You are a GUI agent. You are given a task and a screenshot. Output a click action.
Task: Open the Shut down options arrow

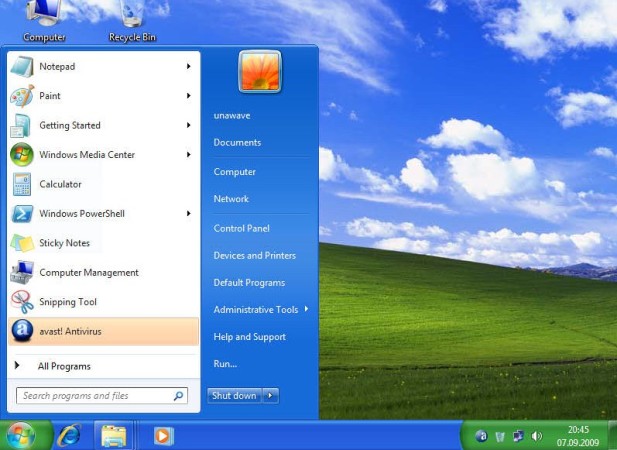point(271,396)
